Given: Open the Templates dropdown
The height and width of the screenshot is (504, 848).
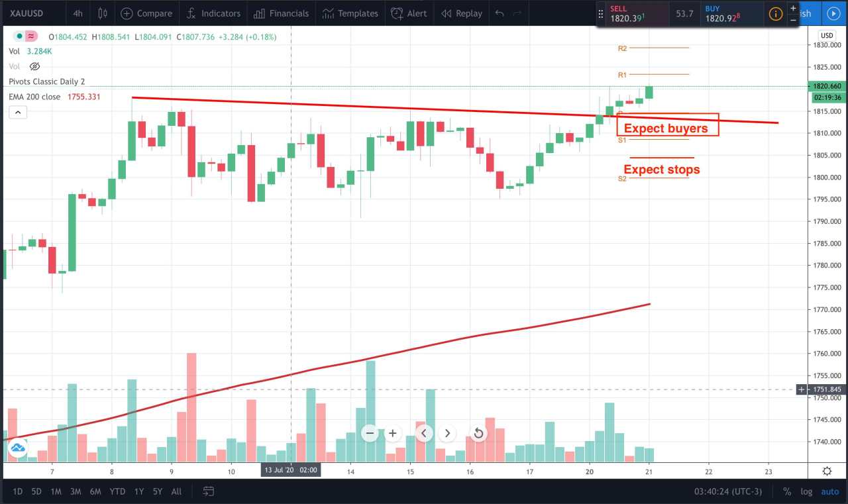Looking at the screenshot, I should tap(350, 13).
